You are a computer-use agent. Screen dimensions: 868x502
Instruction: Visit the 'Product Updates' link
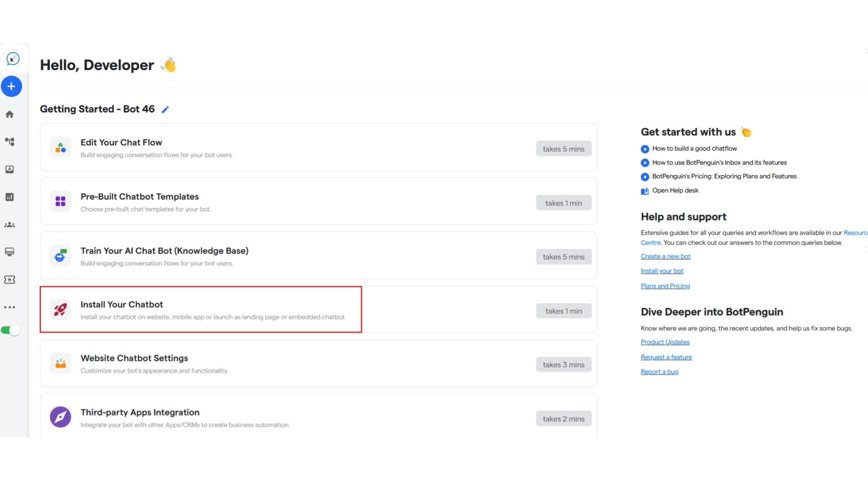pos(665,342)
